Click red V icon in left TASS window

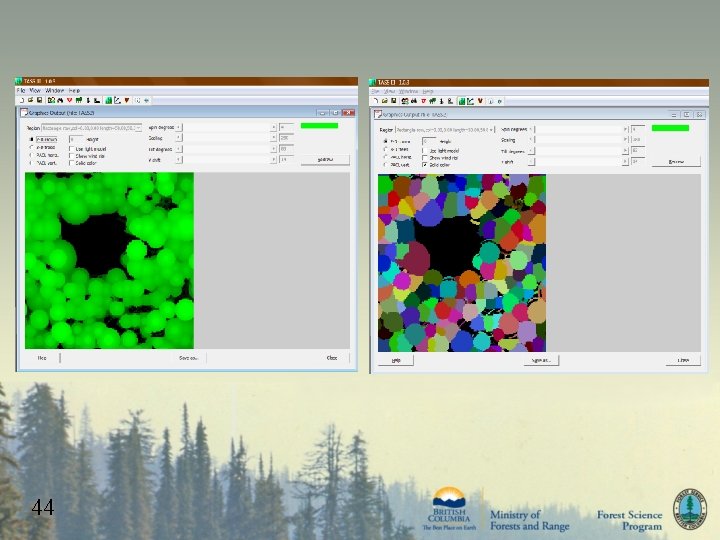coord(69,100)
